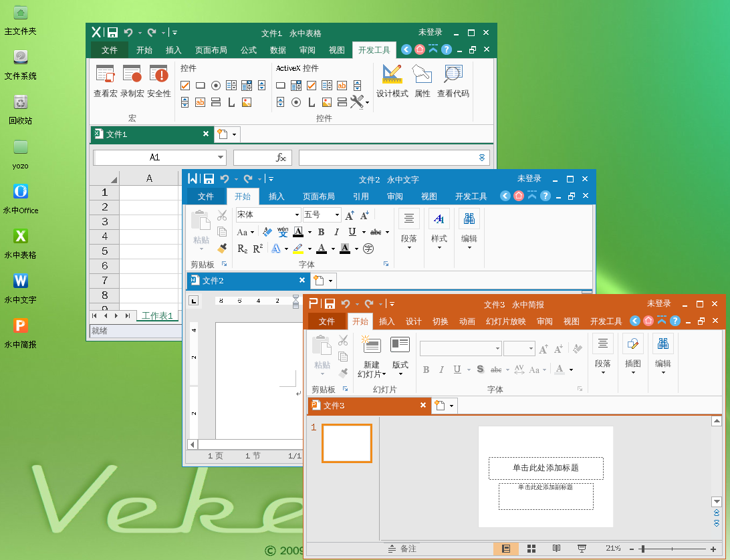
Task: Open presentation 幻灯片放映 tab
Action: [505, 321]
